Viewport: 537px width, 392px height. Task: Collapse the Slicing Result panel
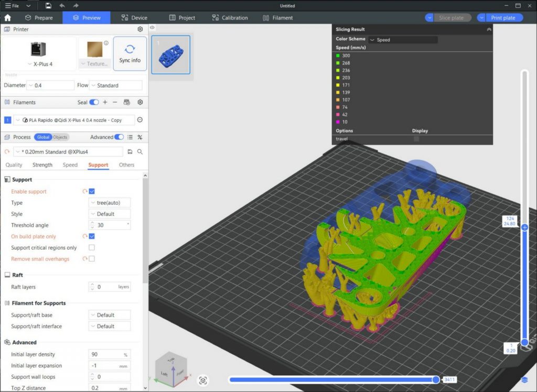(489, 30)
